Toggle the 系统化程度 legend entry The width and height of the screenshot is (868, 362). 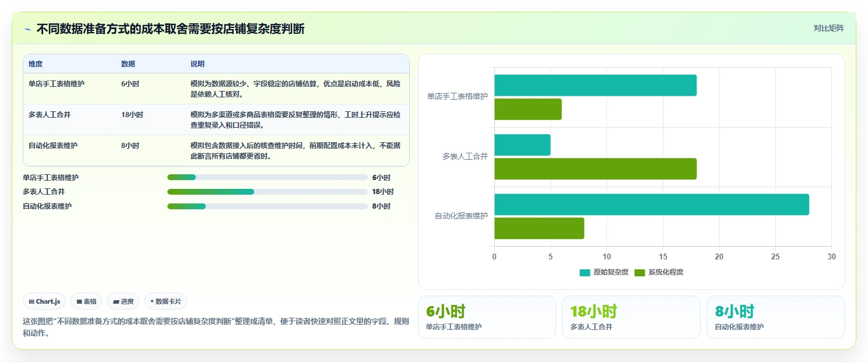[x=659, y=272]
